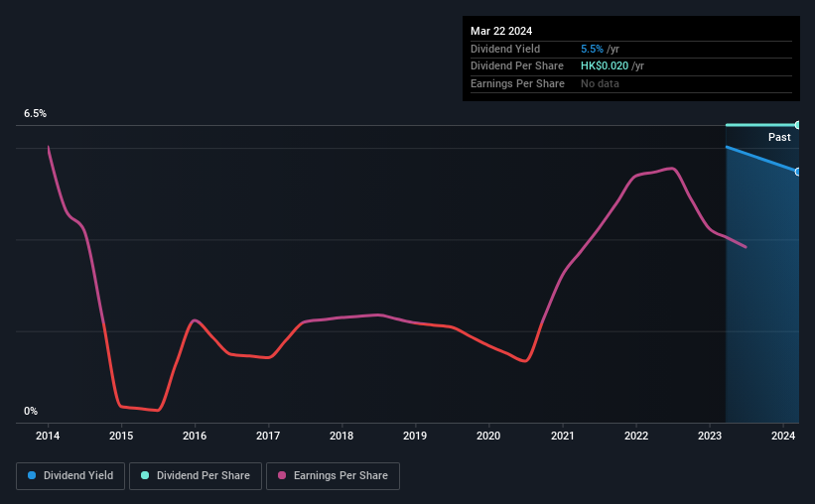Toggle the Earnings Per Share legend button
This screenshot has width=815, height=504.
[333, 476]
